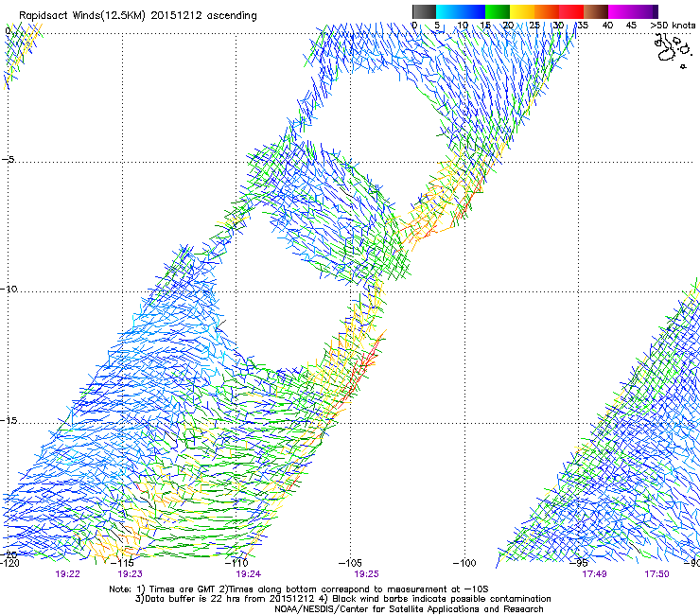The image size is (700, 615).
Task: Click the -5 latitude axis label
Action: tap(8, 159)
